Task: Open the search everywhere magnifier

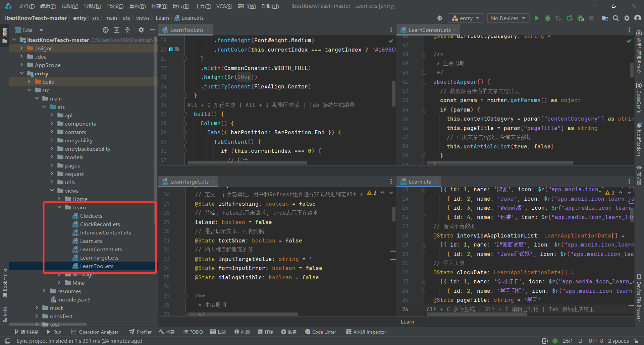Action: pos(616,18)
